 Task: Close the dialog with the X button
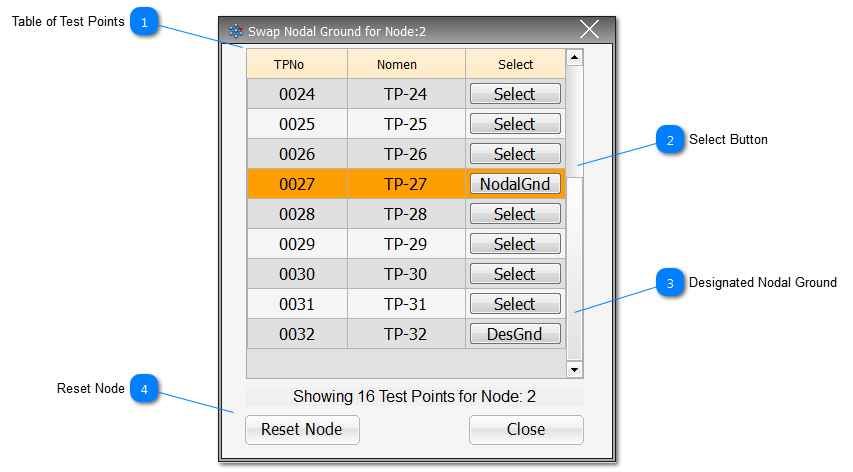[590, 30]
